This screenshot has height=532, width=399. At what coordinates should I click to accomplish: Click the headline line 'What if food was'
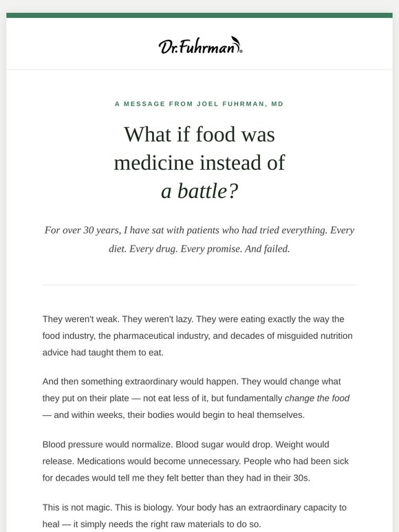click(199, 134)
